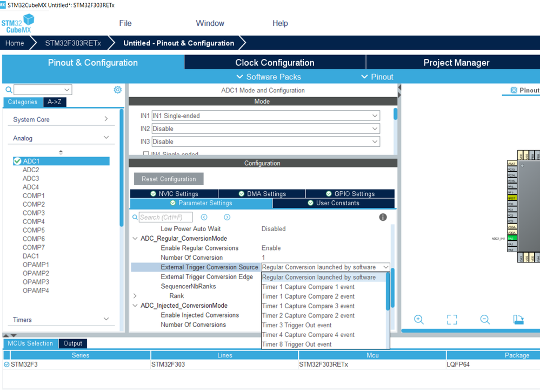Toggle the IN4 Single-ended checkbox
The width and height of the screenshot is (540, 392).
pyautogui.click(x=146, y=154)
